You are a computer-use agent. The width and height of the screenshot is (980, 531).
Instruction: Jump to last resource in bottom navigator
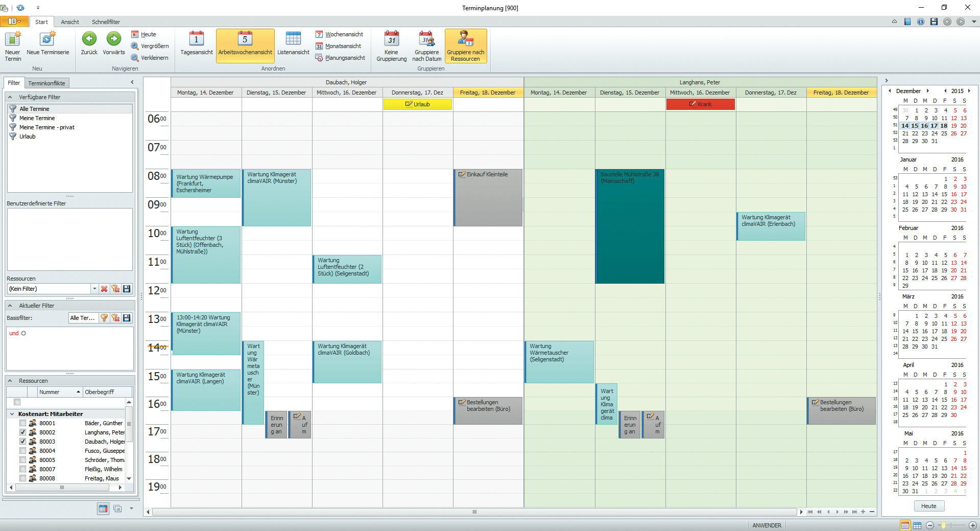pyautogui.click(x=854, y=512)
